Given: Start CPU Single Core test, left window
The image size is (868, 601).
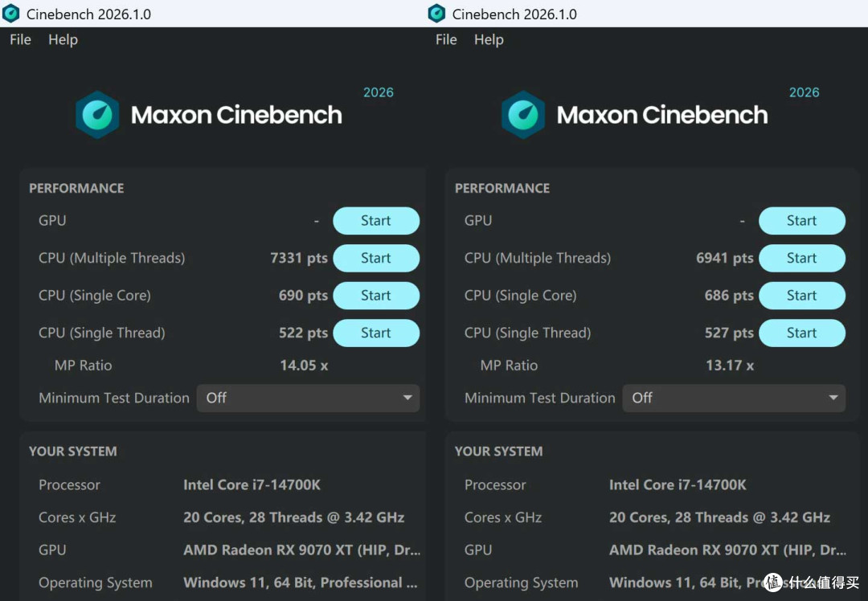Looking at the screenshot, I should coord(376,296).
